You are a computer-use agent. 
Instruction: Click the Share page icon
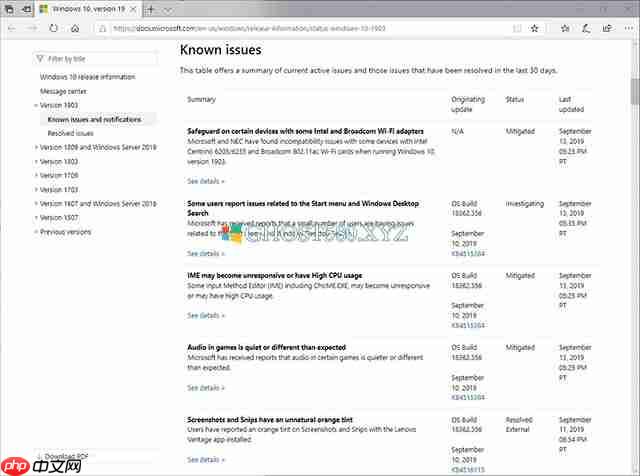coord(607,28)
